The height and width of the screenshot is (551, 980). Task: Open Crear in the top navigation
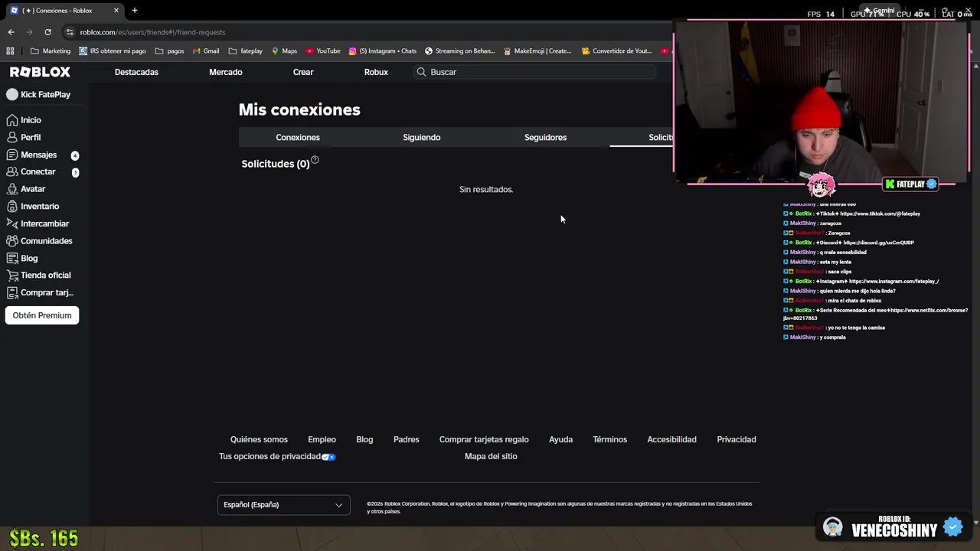click(303, 72)
